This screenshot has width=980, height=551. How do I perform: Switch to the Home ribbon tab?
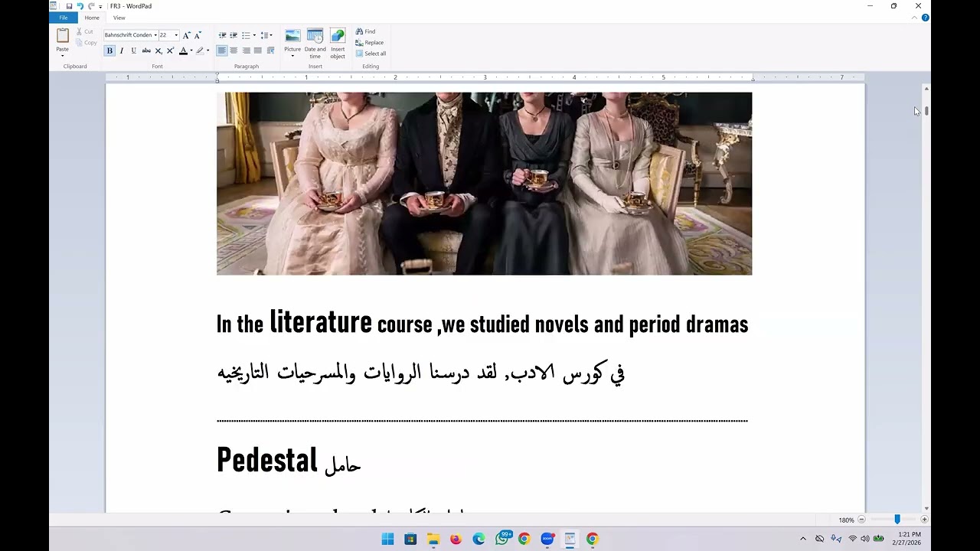(92, 18)
